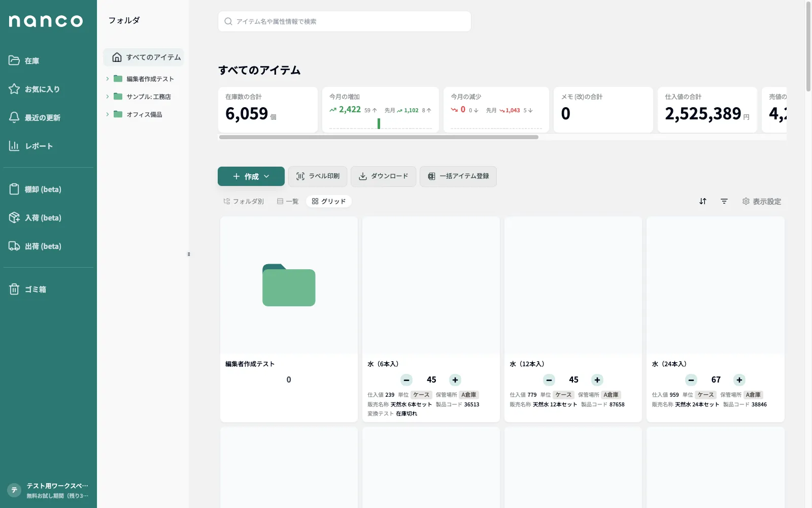This screenshot has height=508, width=812.
Task: Open the 水（24本入）item thumbnail
Action: pyautogui.click(x=716, y=285)
